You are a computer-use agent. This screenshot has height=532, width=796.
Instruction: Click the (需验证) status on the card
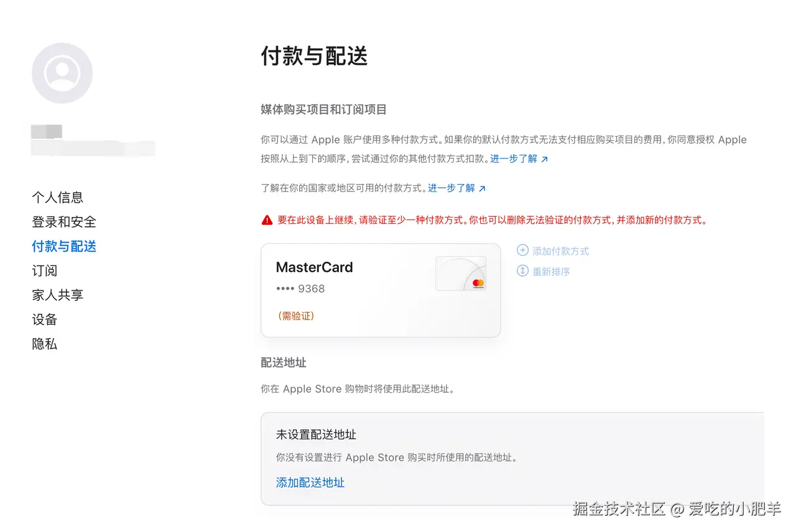296,316
